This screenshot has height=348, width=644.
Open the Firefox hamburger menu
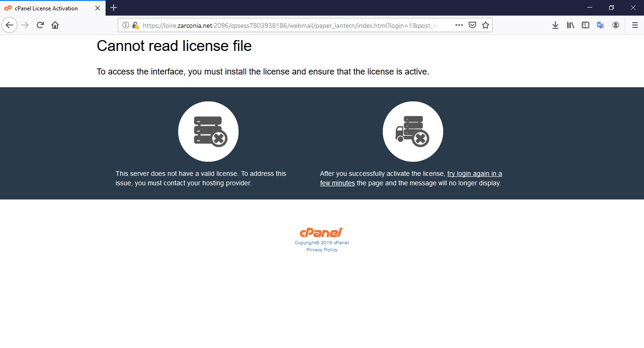635,25
